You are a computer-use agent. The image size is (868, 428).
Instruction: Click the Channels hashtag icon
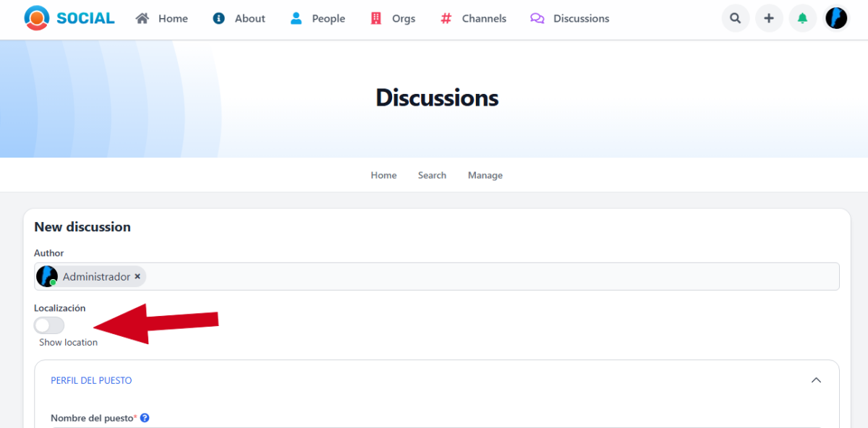pyautogui.click(x=446, y=18)
